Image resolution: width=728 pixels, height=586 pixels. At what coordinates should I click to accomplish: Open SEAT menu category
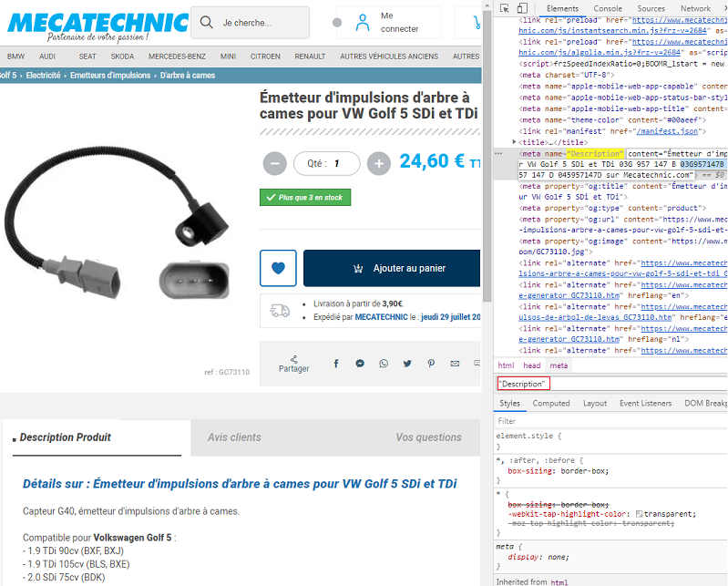pyautogui.click(x=87, y=57)
